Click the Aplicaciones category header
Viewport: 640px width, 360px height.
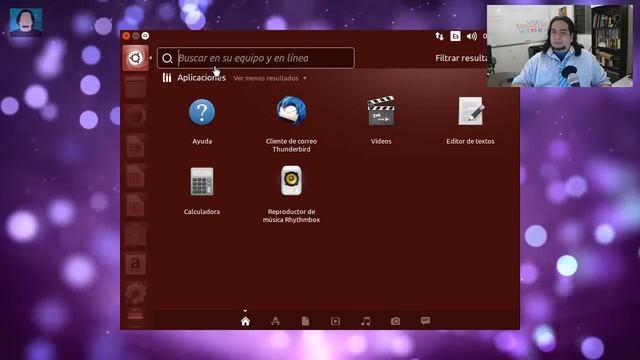click(x=201, y=78)
